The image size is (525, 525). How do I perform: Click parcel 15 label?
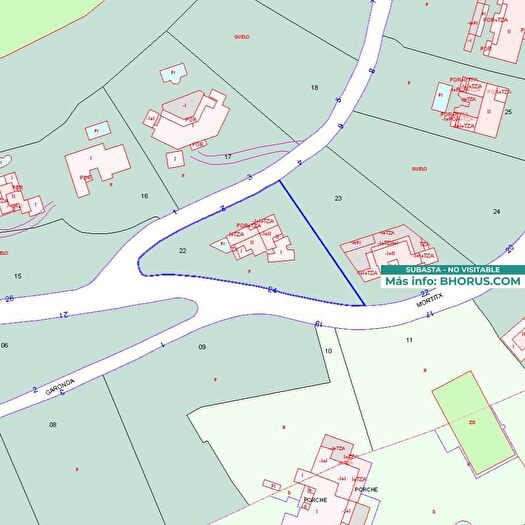[x=18, y=276]
